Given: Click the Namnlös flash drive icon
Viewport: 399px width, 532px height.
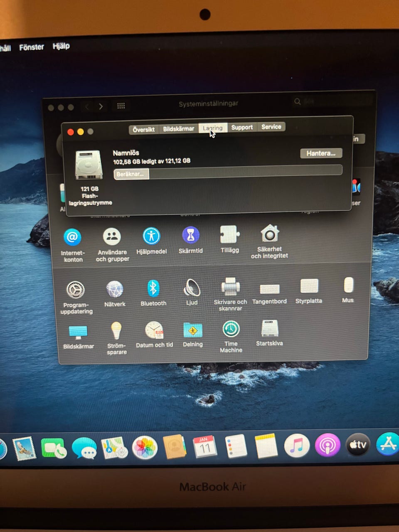Looking at the screenshot, I should [89, 165].
